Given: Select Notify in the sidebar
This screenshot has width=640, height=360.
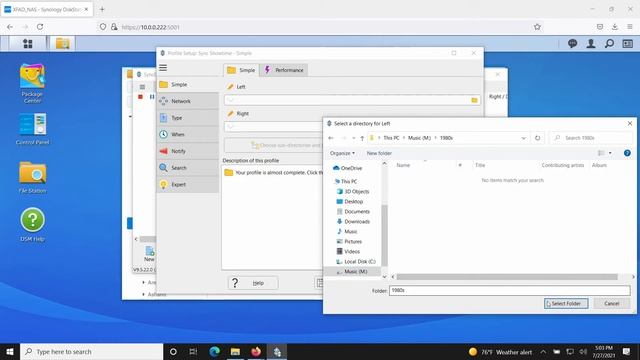Looking at the screenshot, I should coord(188,151).
